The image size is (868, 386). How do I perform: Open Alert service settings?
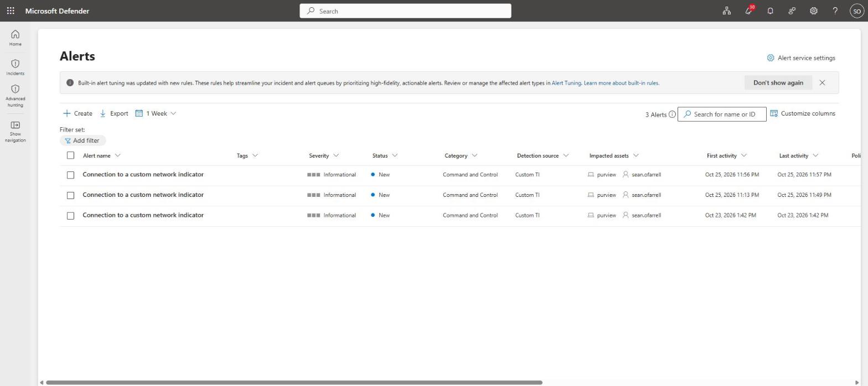coord(800,58)
